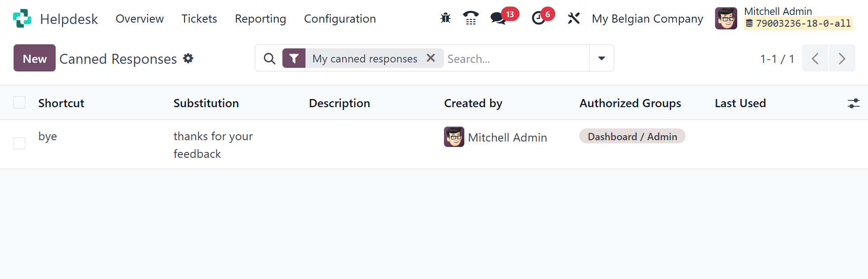Open optional columns adjustment toggle
Viewport: 868px width, 279px height.
[x=853, y=103]
